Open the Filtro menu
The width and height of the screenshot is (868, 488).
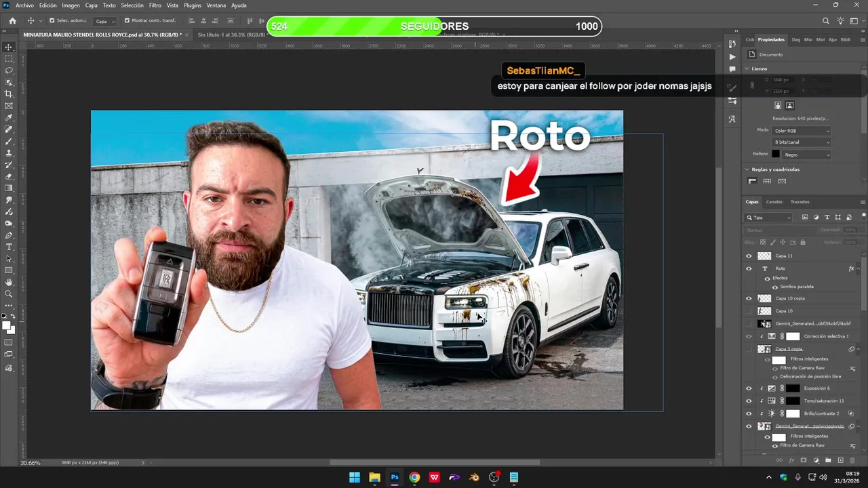click(x=155, y=5)
